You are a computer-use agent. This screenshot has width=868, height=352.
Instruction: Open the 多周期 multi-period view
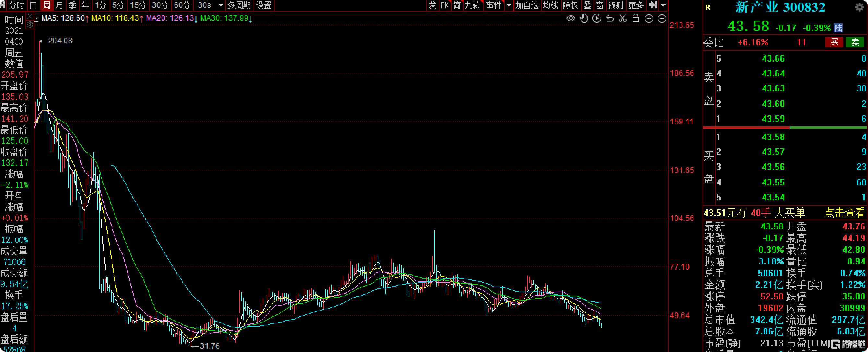(x=239, y=5)
